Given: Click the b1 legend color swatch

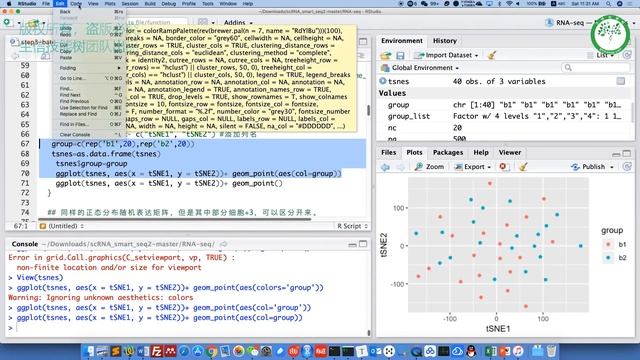Looking at the screenshot, I should point(608,244).
